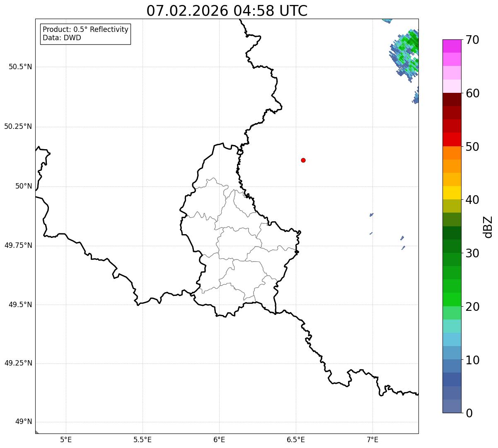This screenshot has width=498, height=448.
Task: Click the red station marker dot
Action: 303,160
